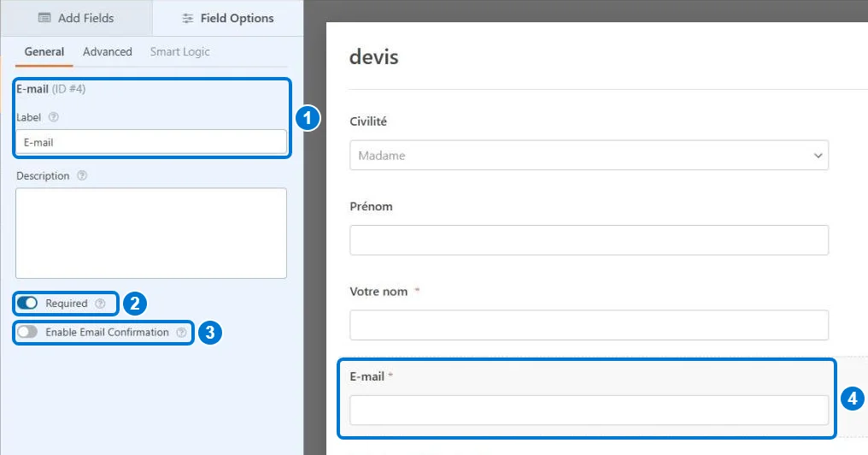Enable the Email Confirmation switch
The height and width of the screenshot is (455, 868).
27,332
